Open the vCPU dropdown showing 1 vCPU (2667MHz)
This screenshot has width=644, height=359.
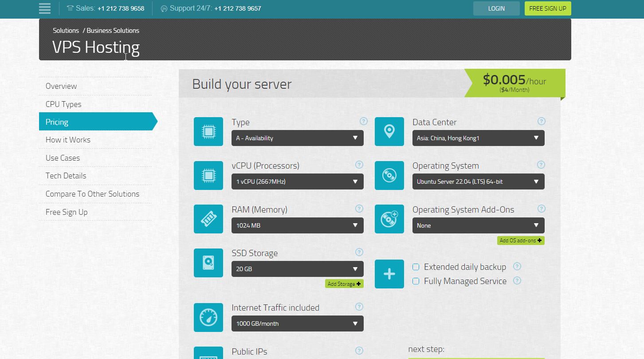click(x=298, y=181)
